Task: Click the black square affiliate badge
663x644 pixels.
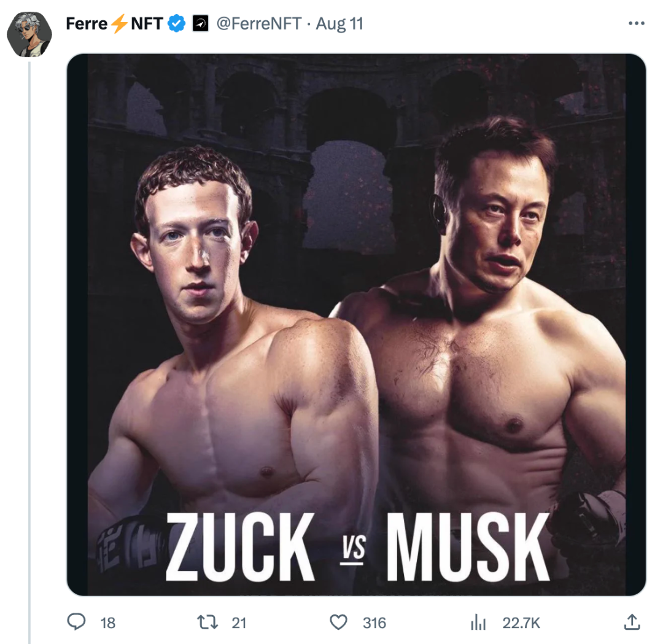Action: point(201,24)
